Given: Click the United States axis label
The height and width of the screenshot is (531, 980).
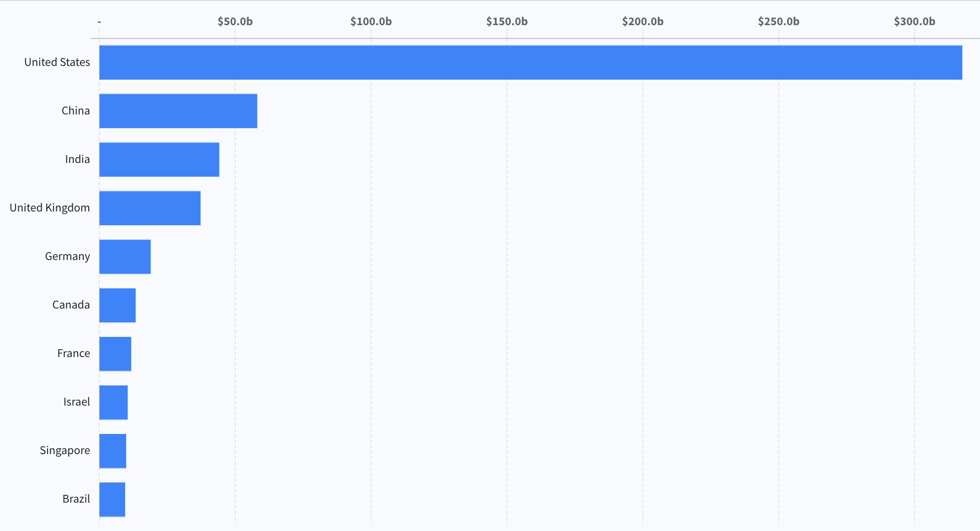Looking at the screenshot, I should point(57,62).
